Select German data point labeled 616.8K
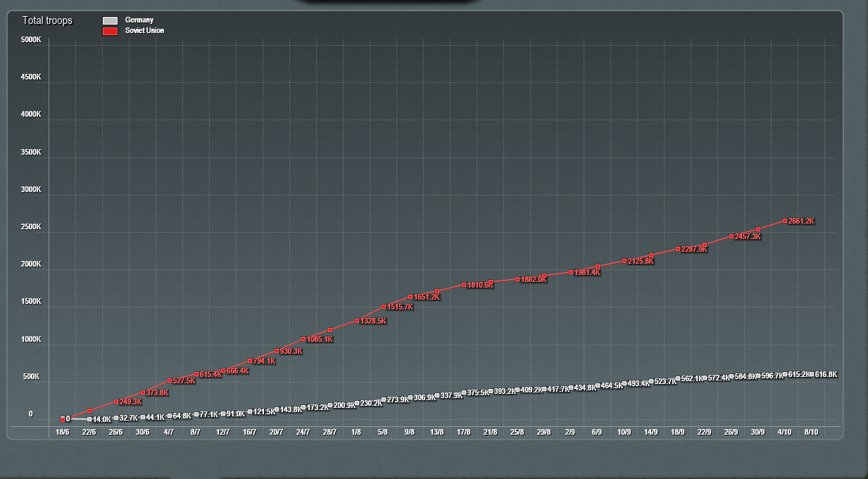 [x=812, y=374]
